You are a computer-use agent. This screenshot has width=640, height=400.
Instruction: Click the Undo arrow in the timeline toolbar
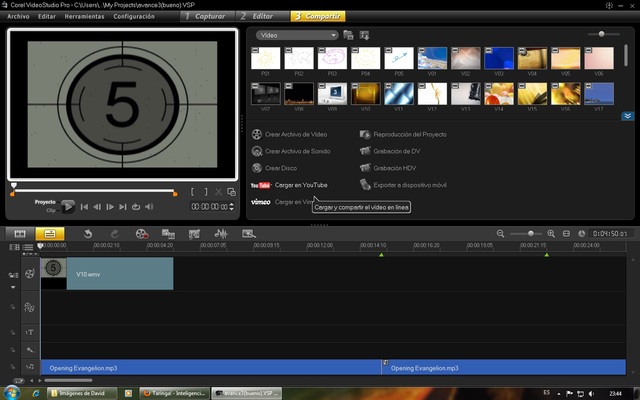(x=88, y=234)
